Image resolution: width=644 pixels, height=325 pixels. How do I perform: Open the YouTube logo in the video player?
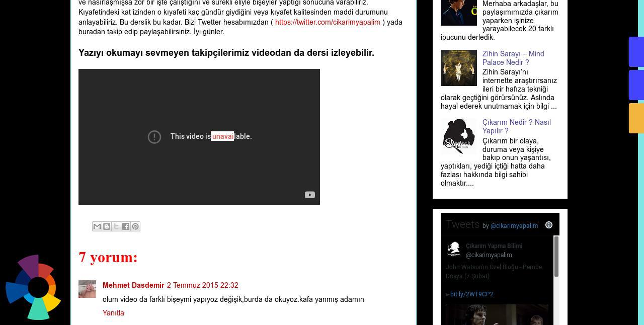point(309,195)
